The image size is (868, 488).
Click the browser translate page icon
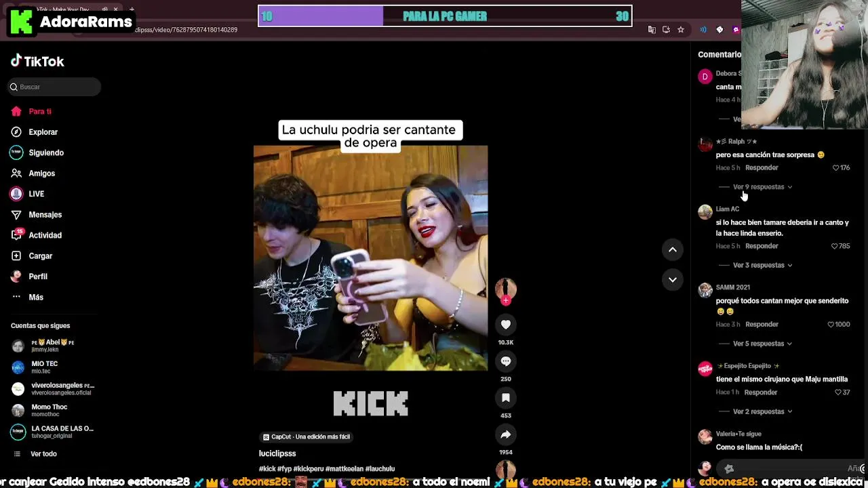652,30
